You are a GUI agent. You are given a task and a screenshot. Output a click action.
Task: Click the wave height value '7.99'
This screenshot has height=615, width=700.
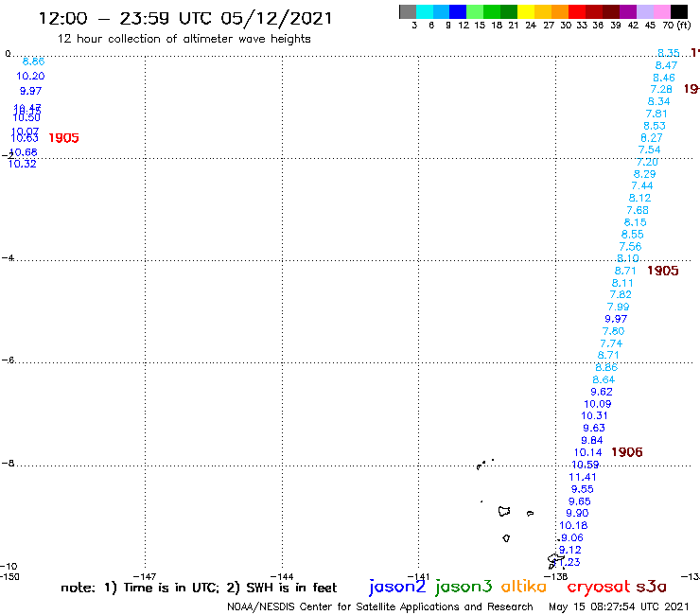tap(619, 307)
